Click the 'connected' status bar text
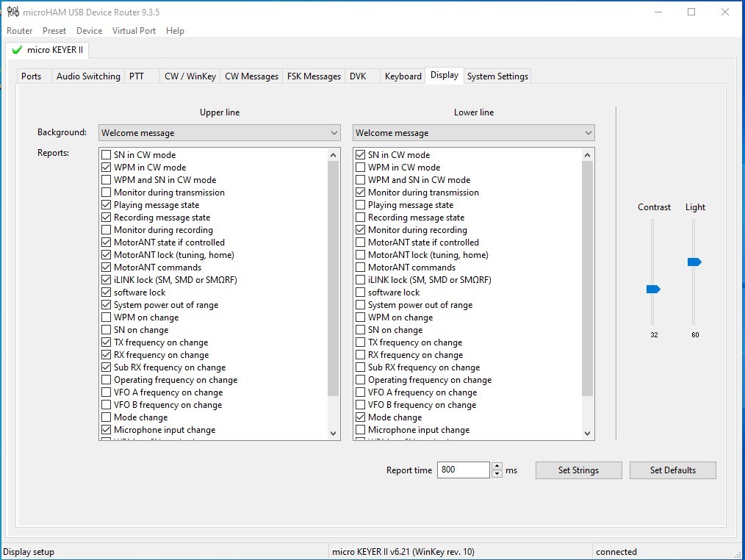This screenshot has width=745, height=560. 616,551
